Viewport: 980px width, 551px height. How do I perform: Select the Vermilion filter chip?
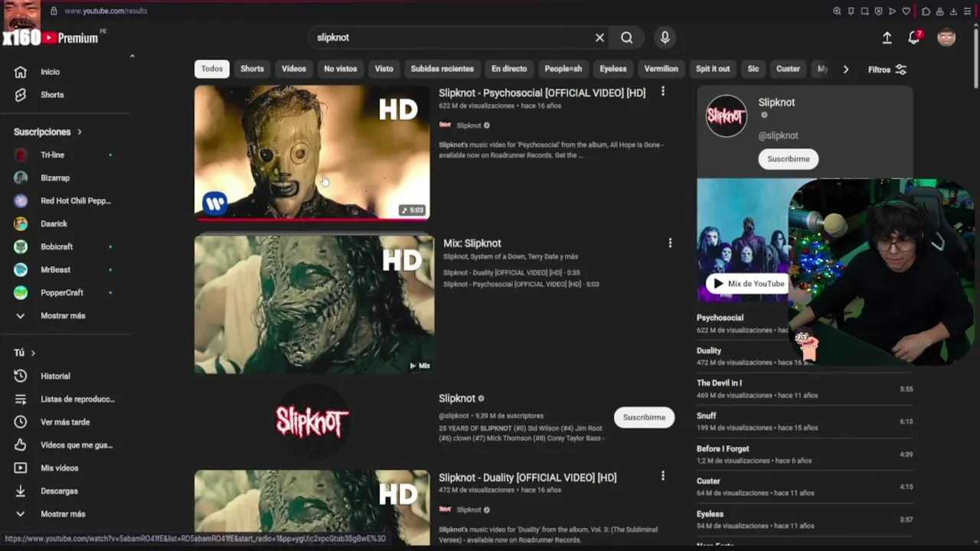pos(661,69)
